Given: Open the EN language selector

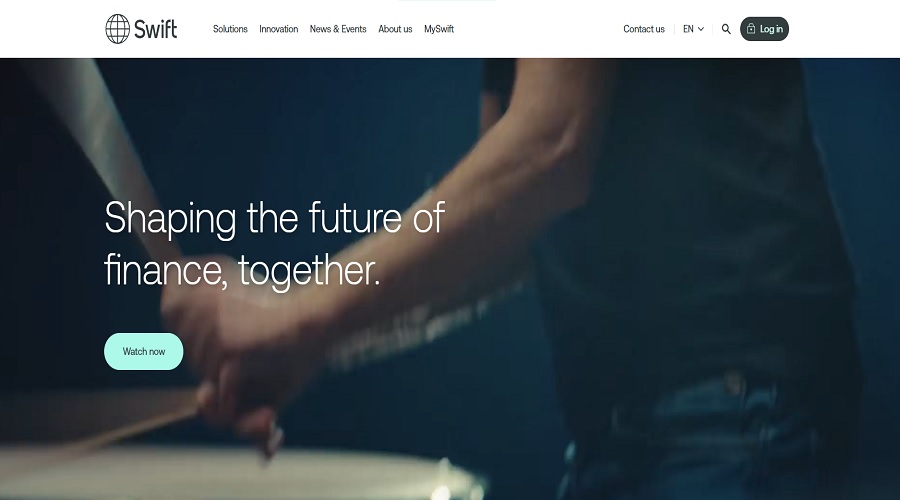Looking at the screenshot, I should [x=693, y=29].
